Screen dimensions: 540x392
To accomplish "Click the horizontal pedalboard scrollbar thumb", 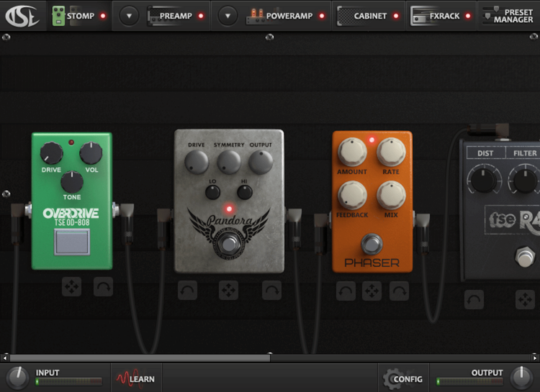I will pyautogui.click(x=140, y=358).
